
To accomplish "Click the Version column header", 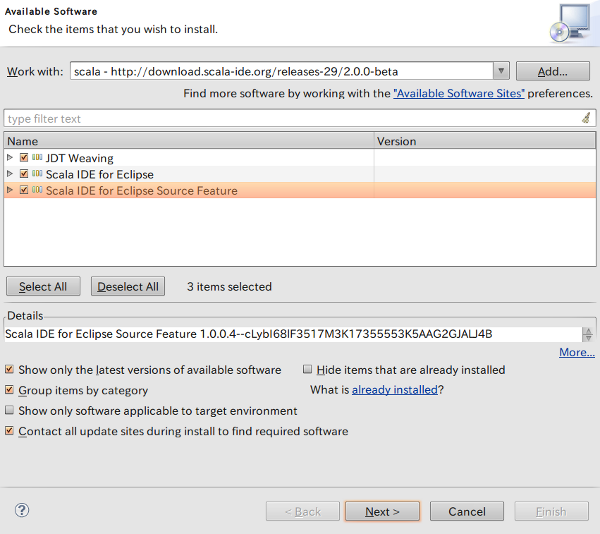I will coord(484,141).
